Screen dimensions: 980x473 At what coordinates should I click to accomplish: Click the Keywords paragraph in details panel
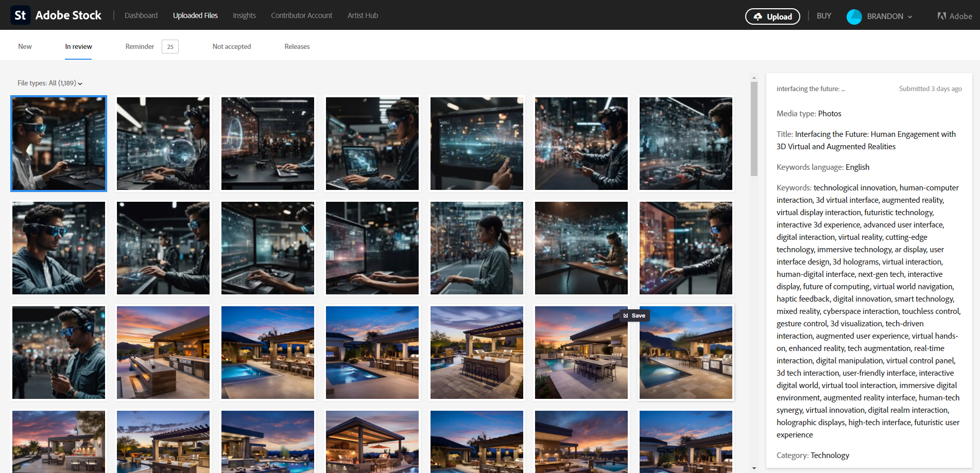868,311
